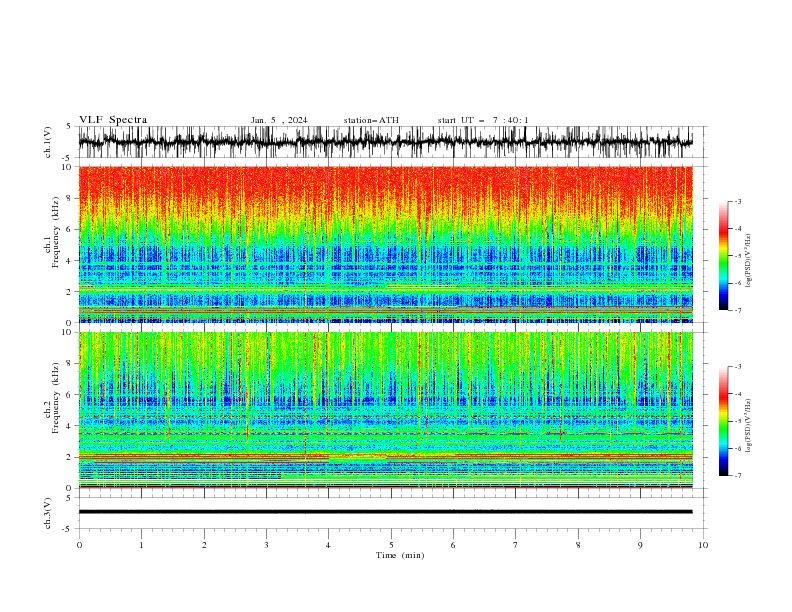Click the '6' tick on time axis

[x=453, y=545]
